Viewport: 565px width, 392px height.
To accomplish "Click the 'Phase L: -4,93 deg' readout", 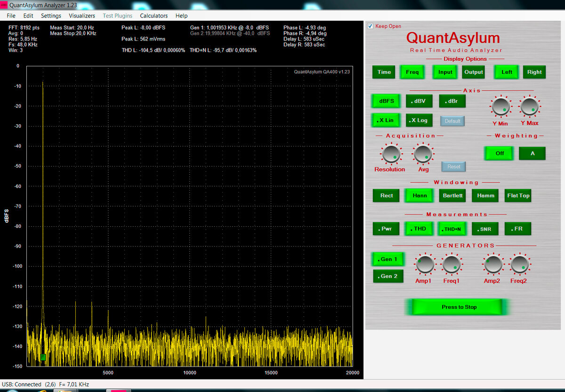I will tap(305, 28).
